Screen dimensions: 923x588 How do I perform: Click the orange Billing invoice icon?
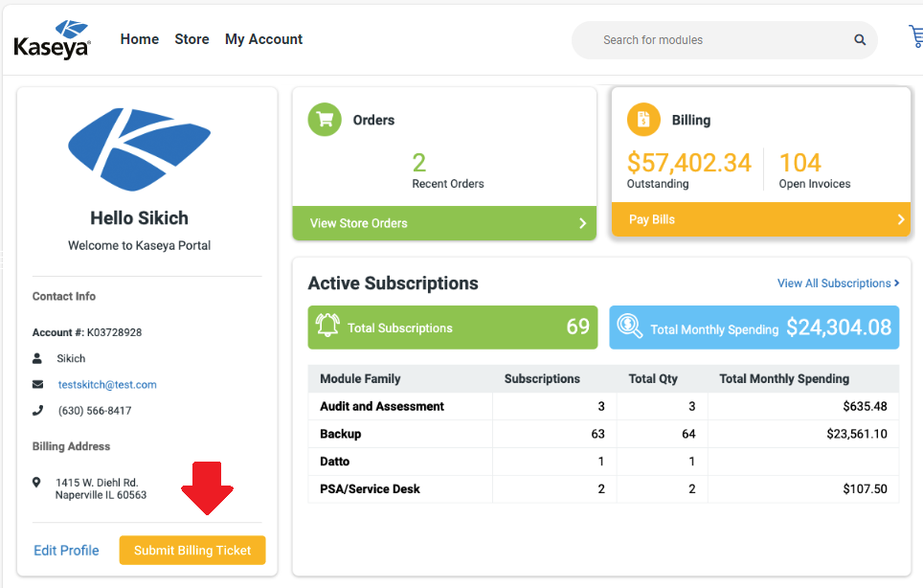[x=643, y=120]
